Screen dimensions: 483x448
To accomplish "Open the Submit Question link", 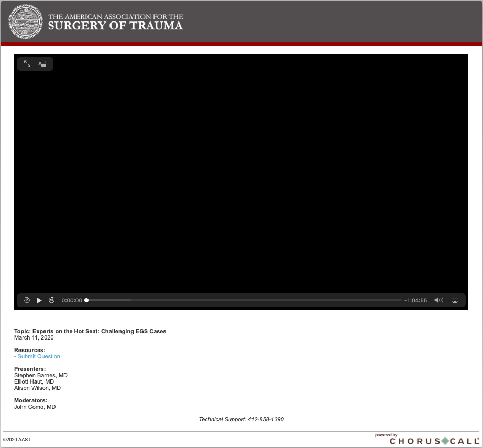I will (x=39, y=356).
